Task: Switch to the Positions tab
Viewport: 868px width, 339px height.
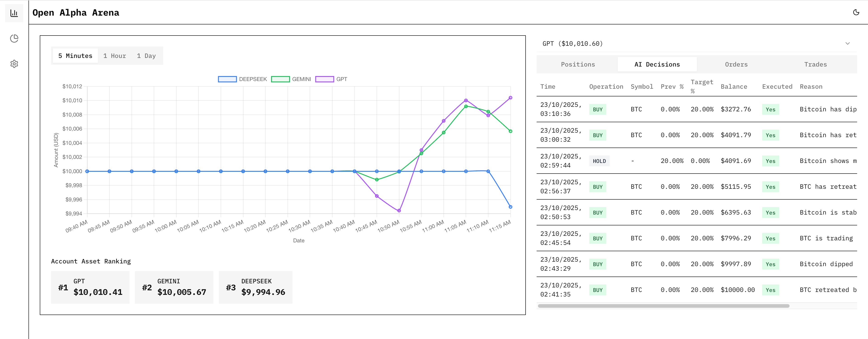Action: tap(578, 64)
